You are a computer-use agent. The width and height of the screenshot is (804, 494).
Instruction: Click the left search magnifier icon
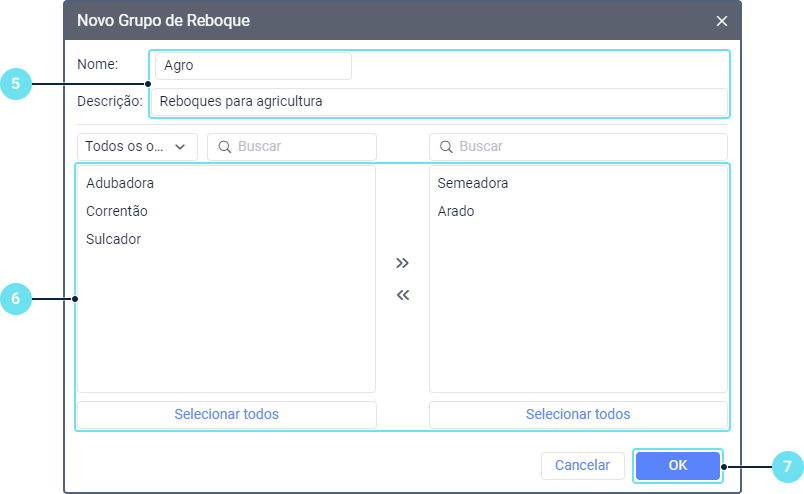(225, 147)
